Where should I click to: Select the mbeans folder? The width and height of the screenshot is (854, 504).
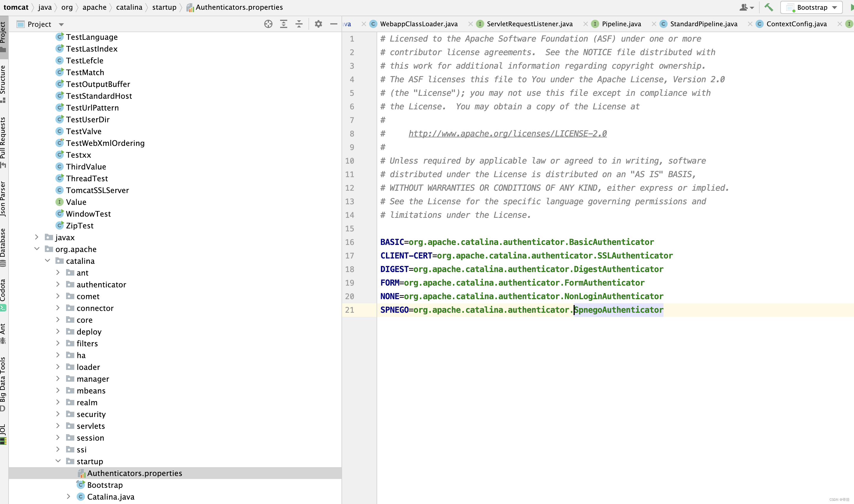click(91, 391)
